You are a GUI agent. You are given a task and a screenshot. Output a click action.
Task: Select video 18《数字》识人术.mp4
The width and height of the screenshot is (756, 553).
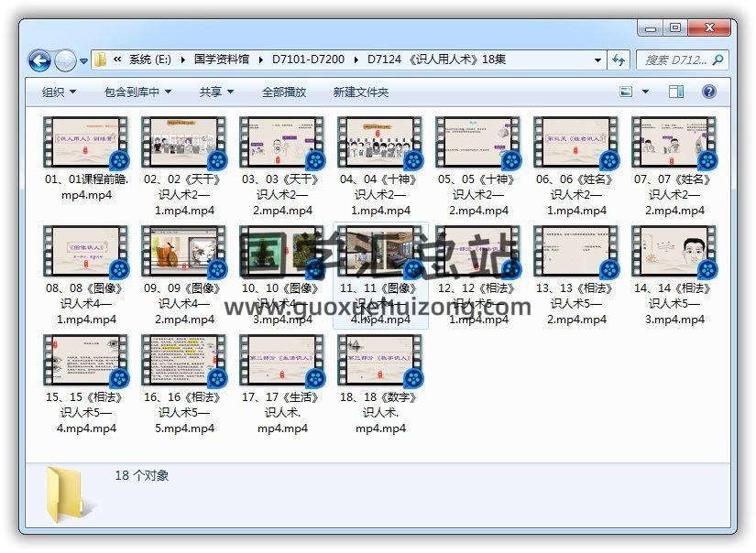coord(380,385)
